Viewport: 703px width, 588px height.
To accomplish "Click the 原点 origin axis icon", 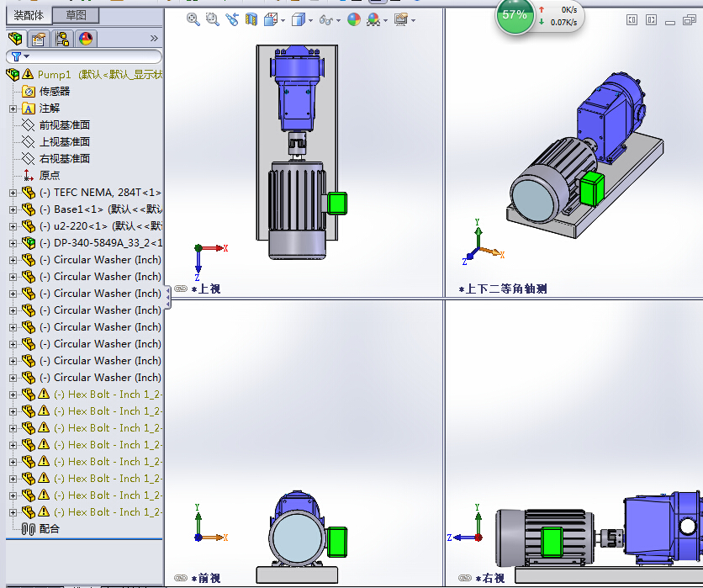I will [29, 175].
